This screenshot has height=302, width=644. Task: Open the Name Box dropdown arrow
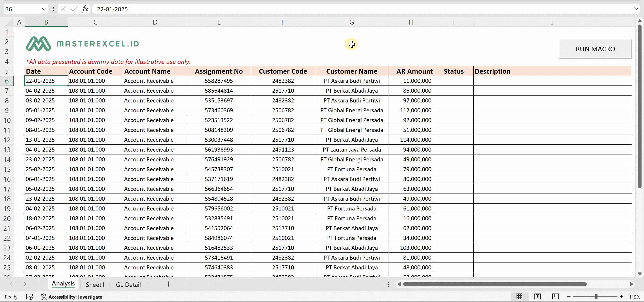(44, 9)
